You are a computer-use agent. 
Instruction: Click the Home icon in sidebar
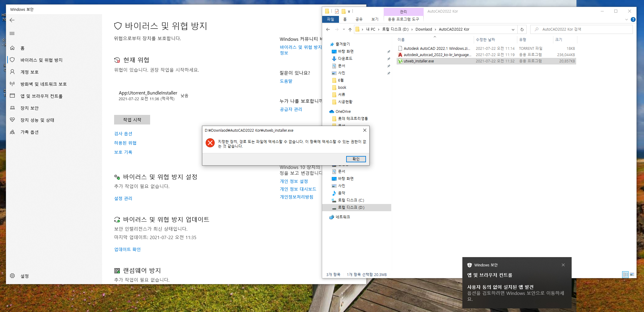pos(12,48)
